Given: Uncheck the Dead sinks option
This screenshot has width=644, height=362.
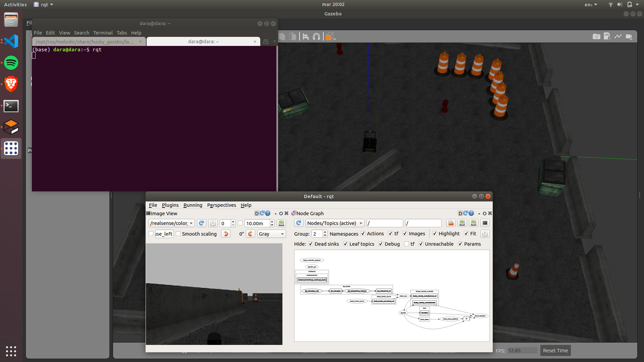Looking at the screenshot, I should (311, 244).
